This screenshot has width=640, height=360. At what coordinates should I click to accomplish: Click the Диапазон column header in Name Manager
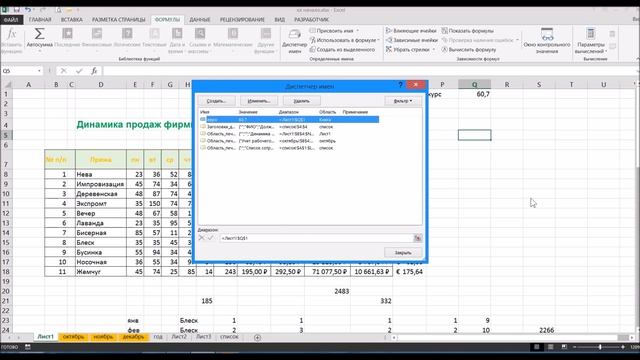click(289, 112)
